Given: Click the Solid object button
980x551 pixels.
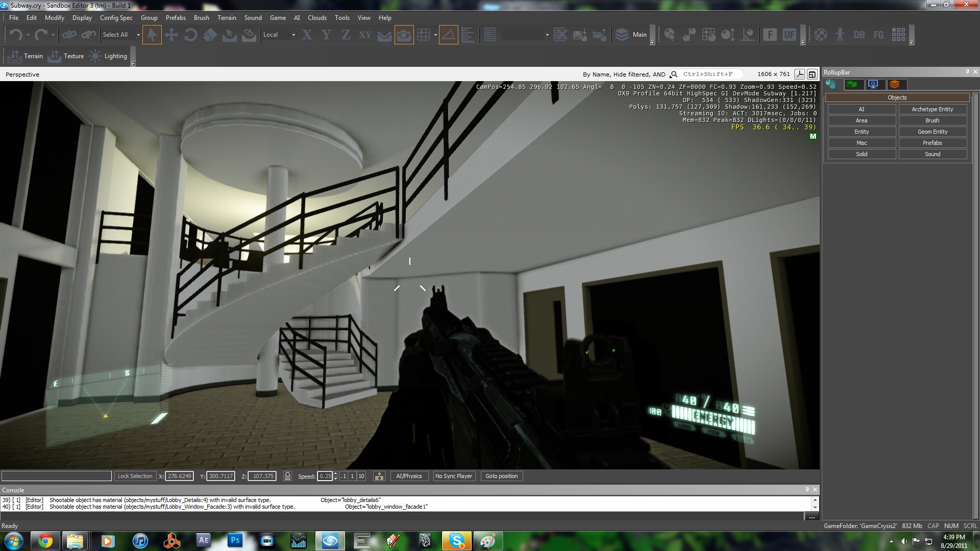Looking at the screenshot, I should point(862,154).
